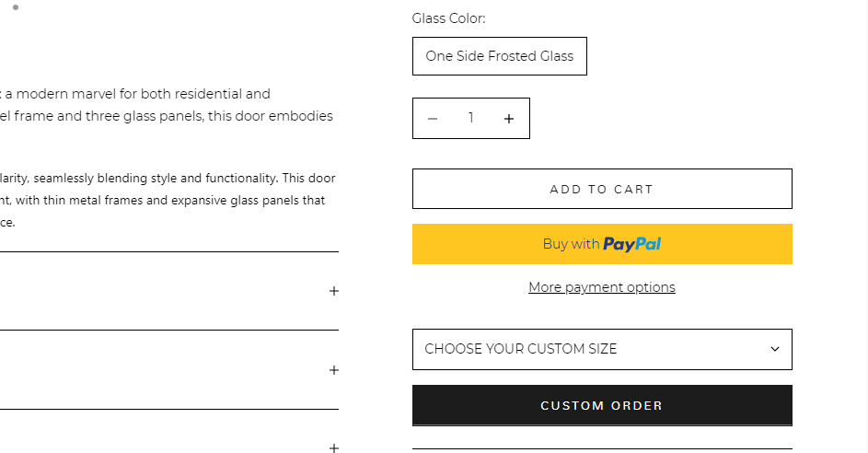Click the 'modern marvel' description paragraph
The height and width of the screenshot is (453, 868).
point(138,94)
